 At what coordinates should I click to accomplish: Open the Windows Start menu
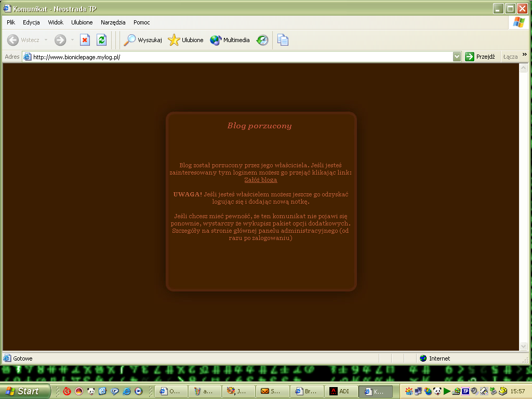[x=24, y=391]
